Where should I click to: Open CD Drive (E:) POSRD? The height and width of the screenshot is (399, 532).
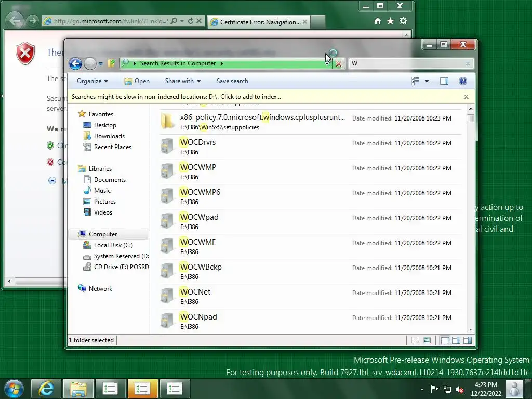121,267
